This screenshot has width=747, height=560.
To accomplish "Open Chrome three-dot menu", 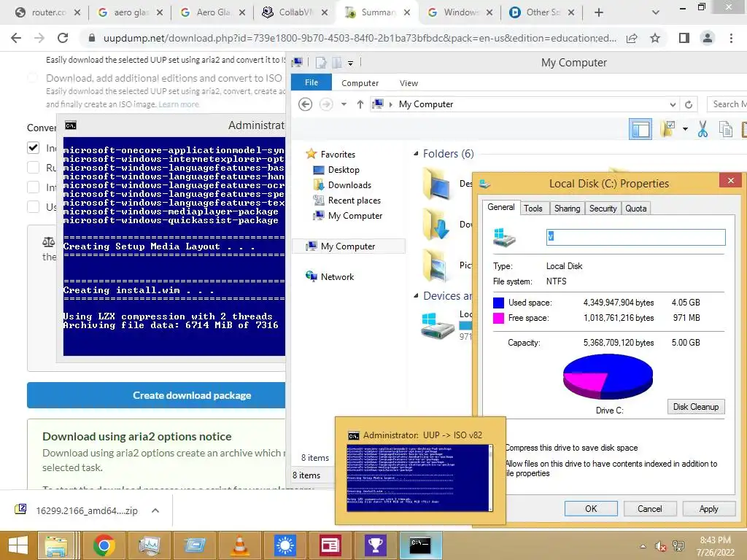I will (731, 38).
